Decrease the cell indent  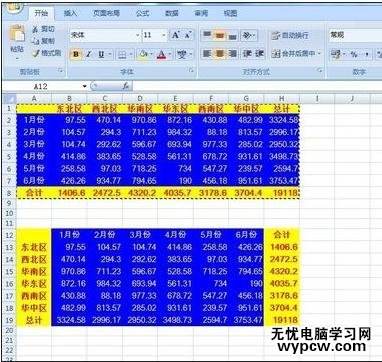[247, 54]
